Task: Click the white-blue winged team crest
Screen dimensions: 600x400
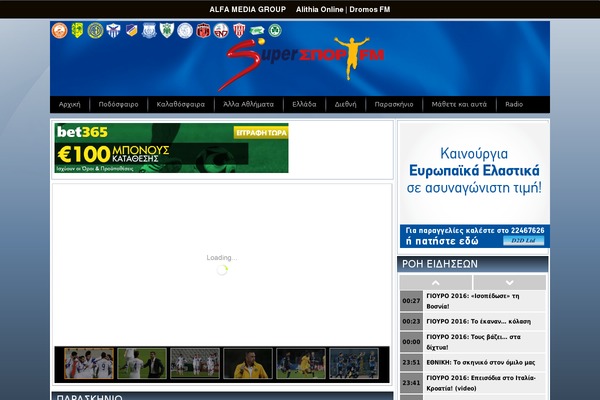Action: click(113, 30)
